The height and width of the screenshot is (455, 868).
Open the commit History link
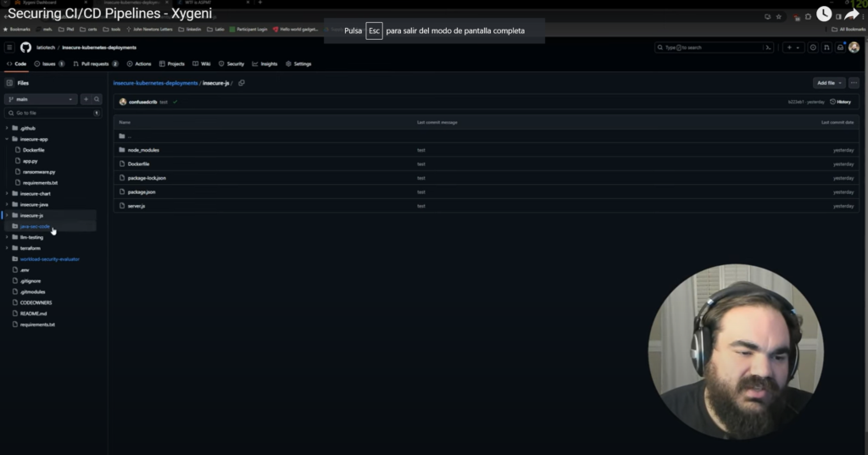[x=840, y=102]
